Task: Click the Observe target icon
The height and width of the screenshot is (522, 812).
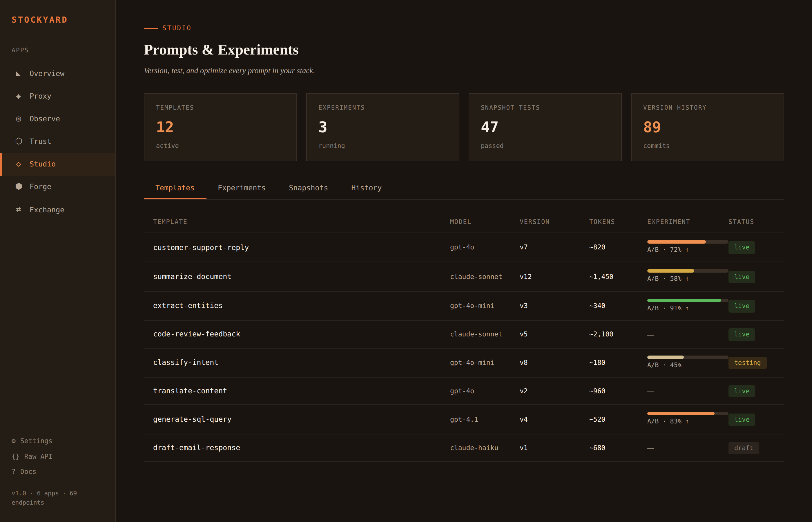Action: coord(19,119)
